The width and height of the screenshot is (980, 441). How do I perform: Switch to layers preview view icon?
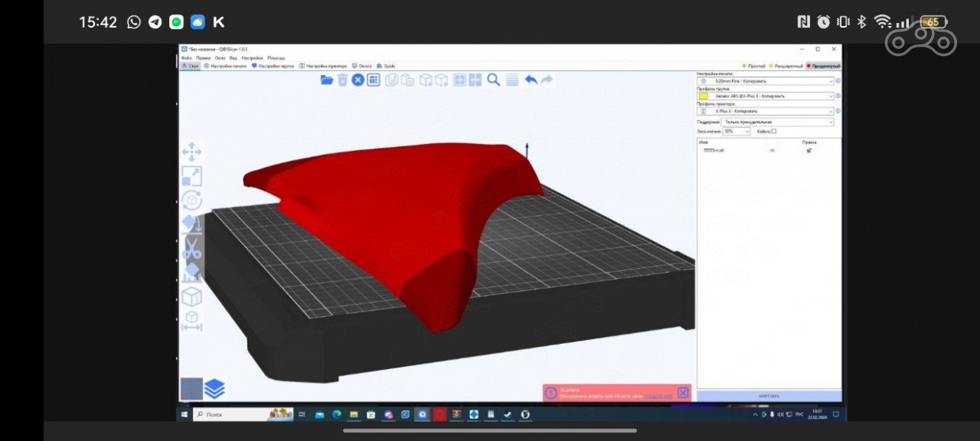(214, 389)
